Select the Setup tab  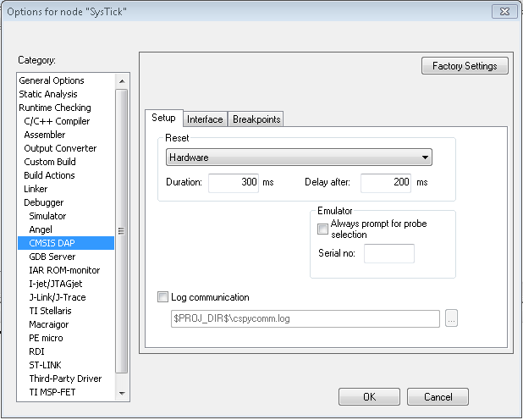click(163, 118)
